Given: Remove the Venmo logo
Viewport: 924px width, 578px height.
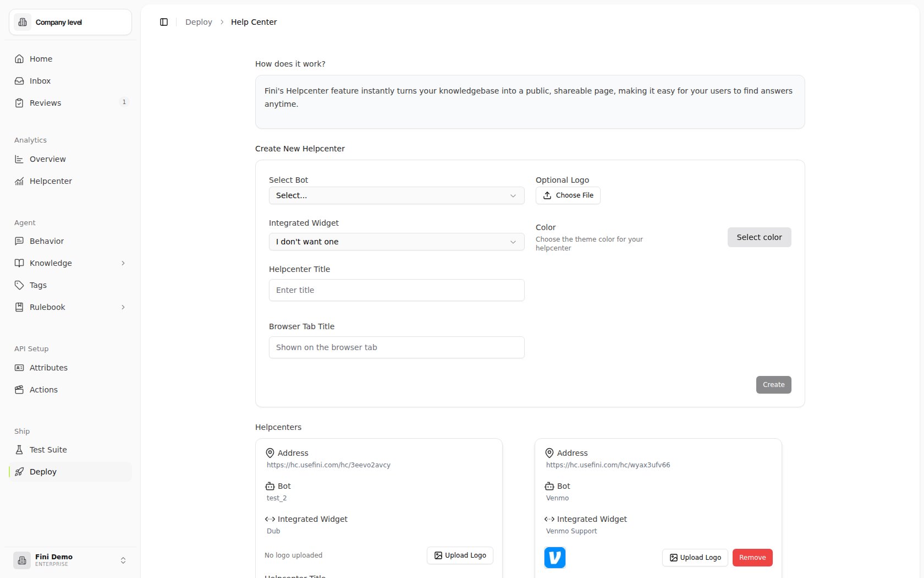Looking at the screenshot, I should [752, 558].
